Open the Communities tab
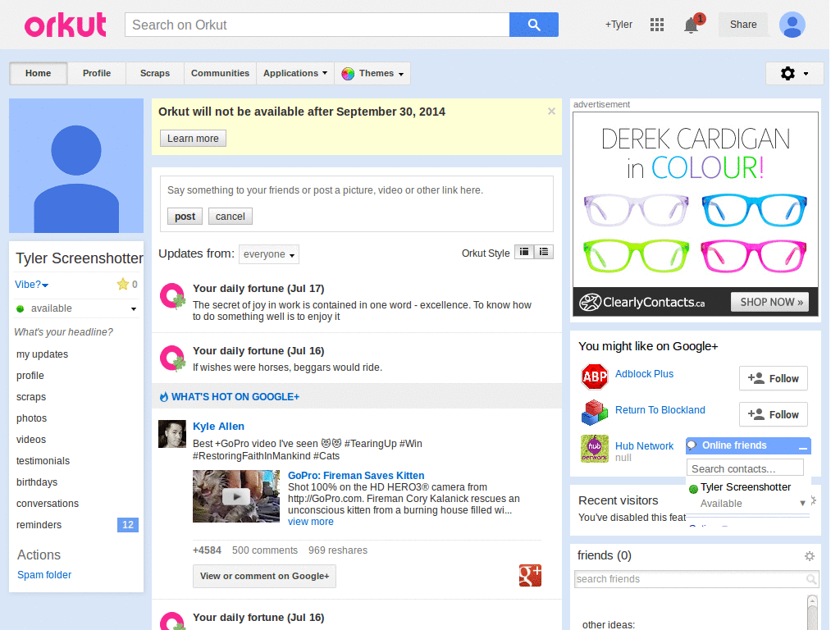Image resolution: width=840 pixels, height=630 pixels. pyautogui.click(x=220, y=73)
